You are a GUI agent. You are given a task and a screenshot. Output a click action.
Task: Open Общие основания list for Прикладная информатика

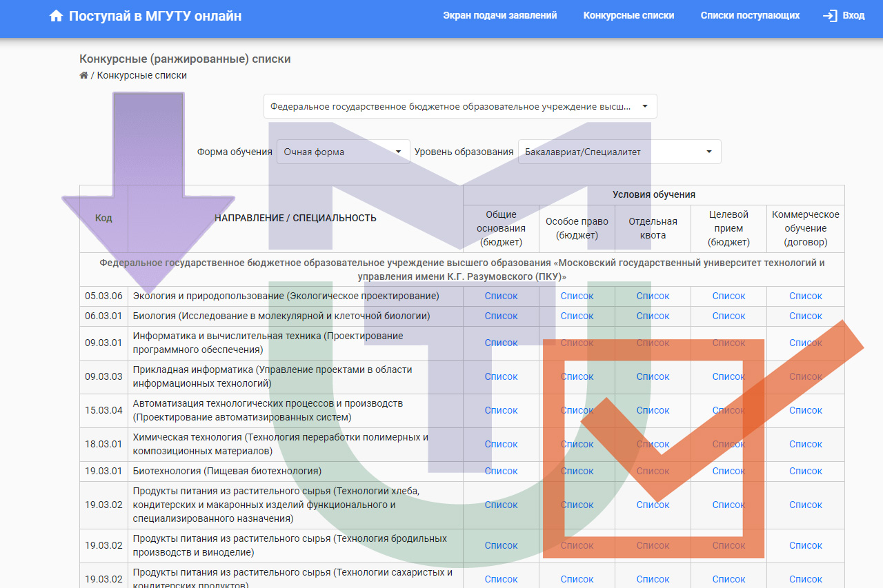click(x=501, y=376)
